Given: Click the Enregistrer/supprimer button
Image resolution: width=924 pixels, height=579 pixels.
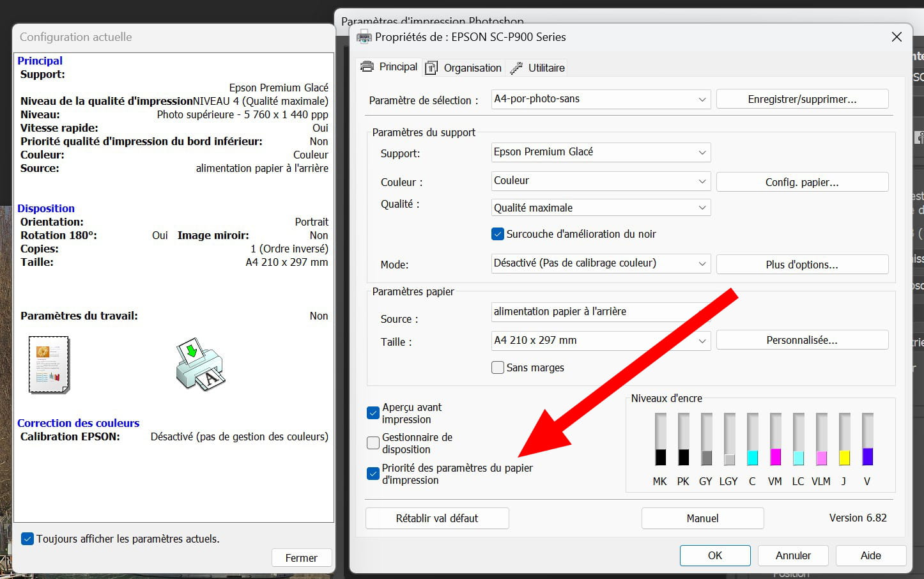Looking at the screenshot, I should [x=802, y=99].
